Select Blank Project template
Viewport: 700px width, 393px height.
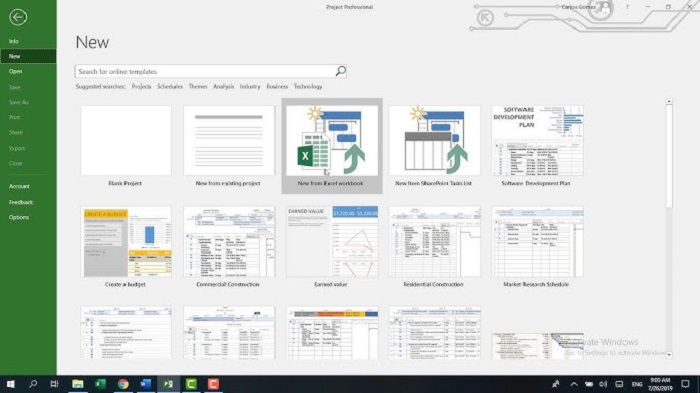[x=125, y=146]
